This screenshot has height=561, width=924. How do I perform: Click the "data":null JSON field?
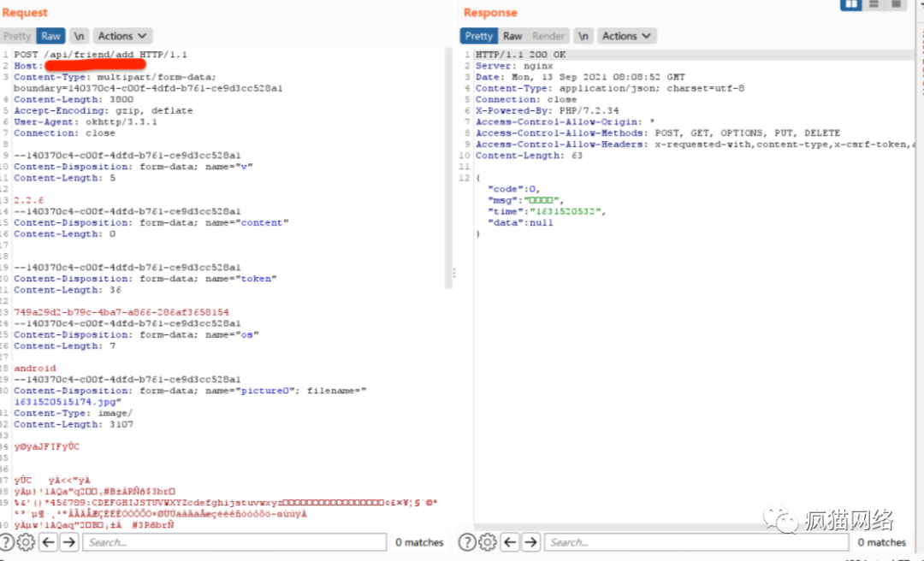(520, 222)
